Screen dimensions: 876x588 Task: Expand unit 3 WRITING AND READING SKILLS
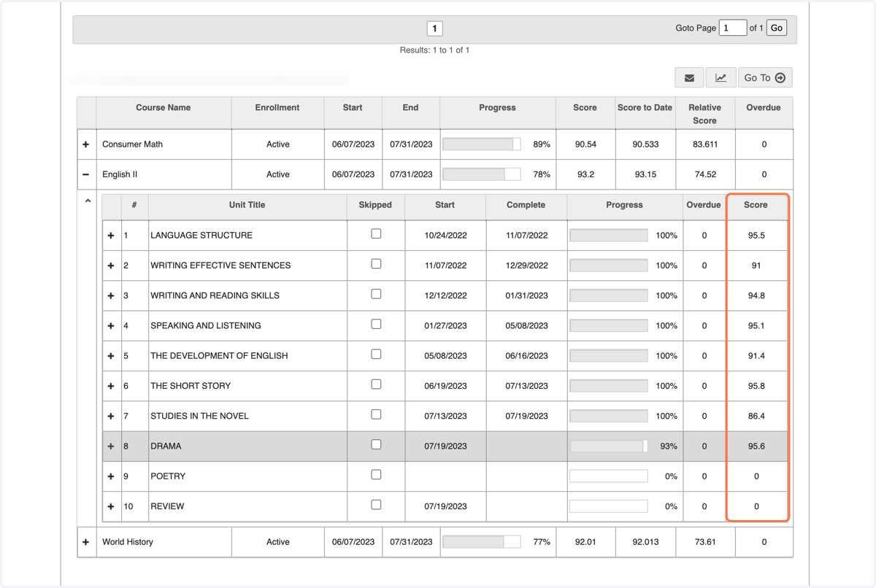pyautogui.click(x=111, y=295)
